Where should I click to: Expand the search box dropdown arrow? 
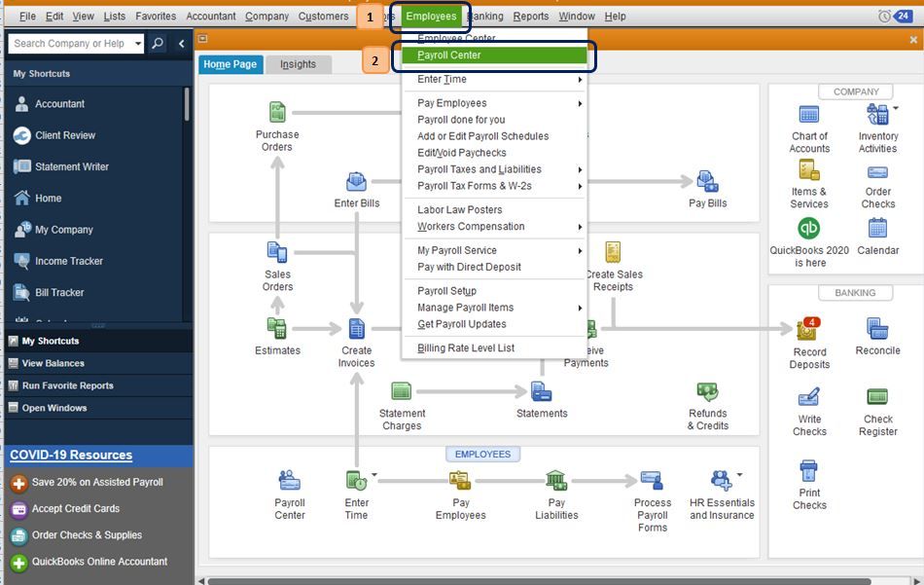pos(137,43)
